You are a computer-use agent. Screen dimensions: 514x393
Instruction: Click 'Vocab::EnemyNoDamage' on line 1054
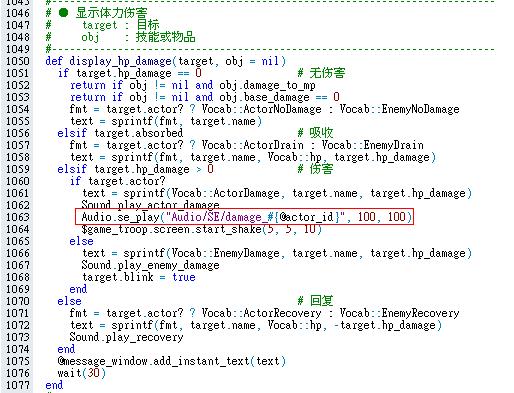(x=399, y=109)
